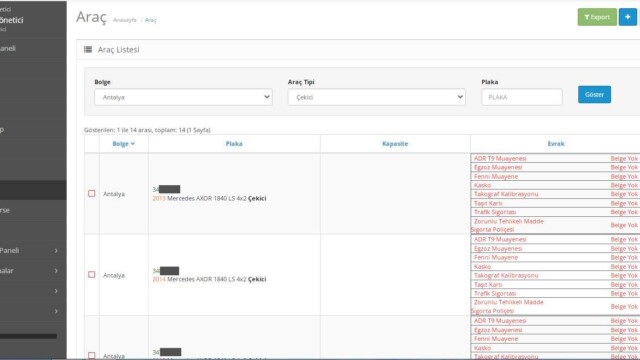Click ADR T9 Muayenesi in 2014 vehicle row
Viewport: 640px width, 360px height.
[500, 240]
